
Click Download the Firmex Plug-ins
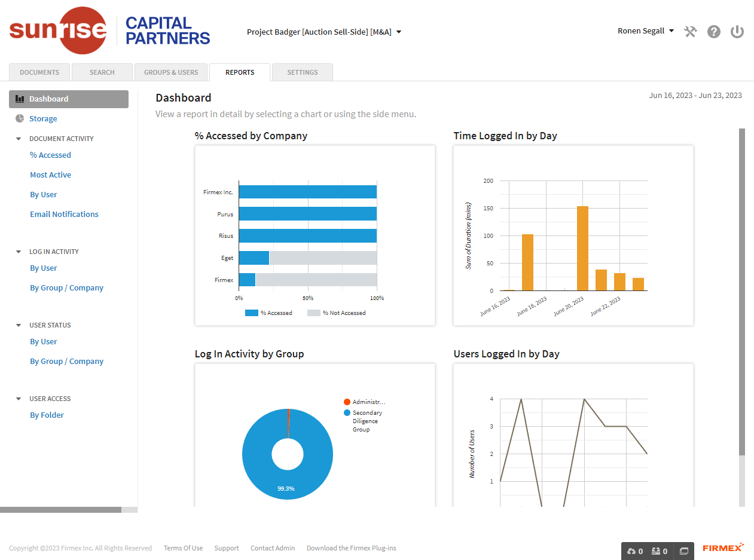tap(351, 547)
